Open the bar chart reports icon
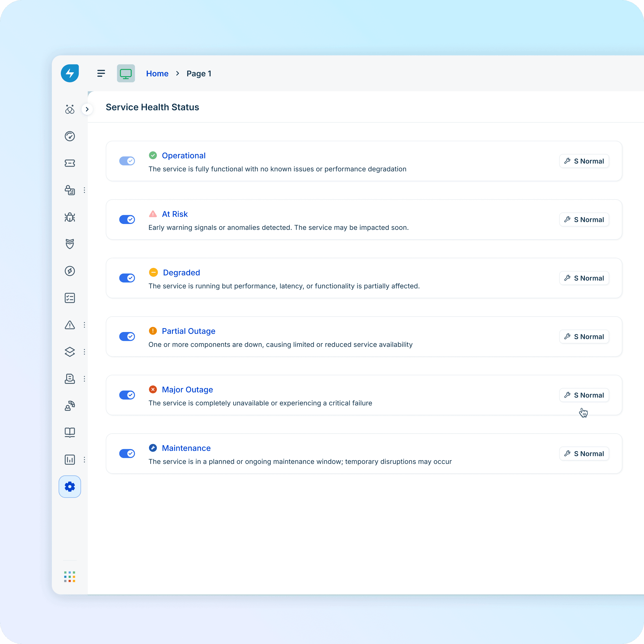Viewport: 644px width, 644px height. pyautogui.click(x=70, y=460)
